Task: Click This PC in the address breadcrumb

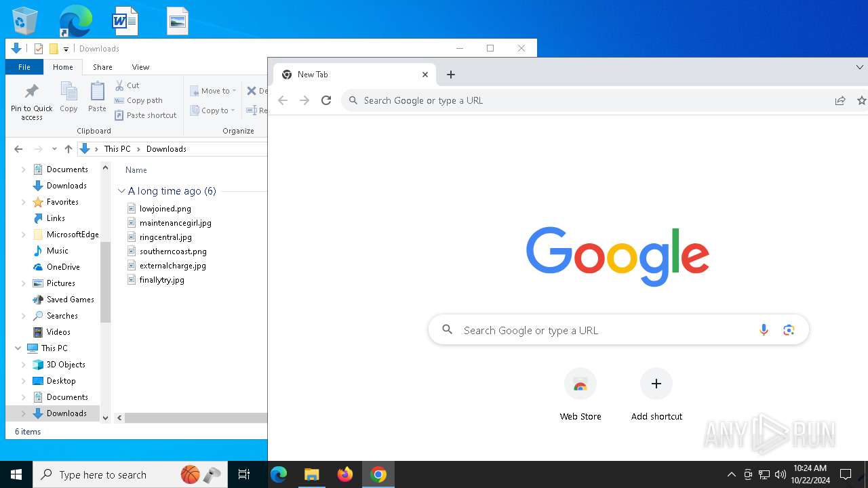Action: pyautogui.click(x=117, y=149)
